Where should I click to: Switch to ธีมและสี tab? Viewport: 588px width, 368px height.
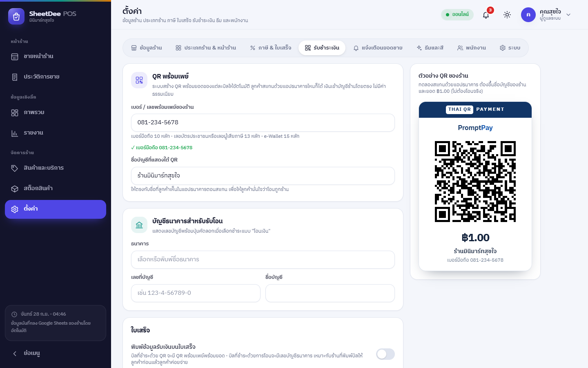click(430, 48)
